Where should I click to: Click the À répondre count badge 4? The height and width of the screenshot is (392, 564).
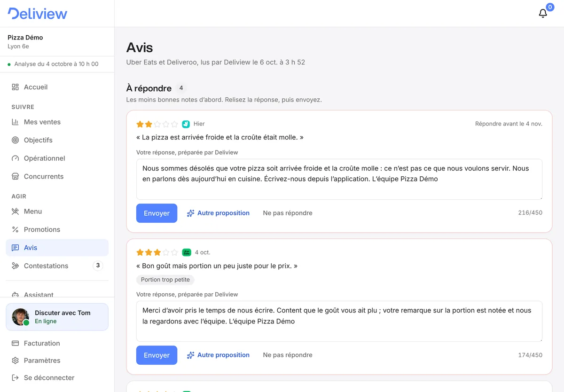coord(181,88)
